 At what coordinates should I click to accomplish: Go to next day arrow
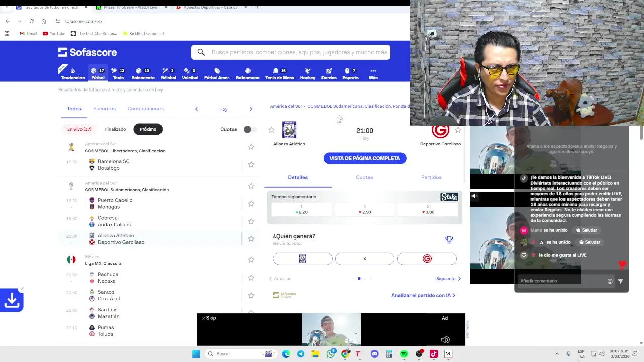[x=250, y=109]
